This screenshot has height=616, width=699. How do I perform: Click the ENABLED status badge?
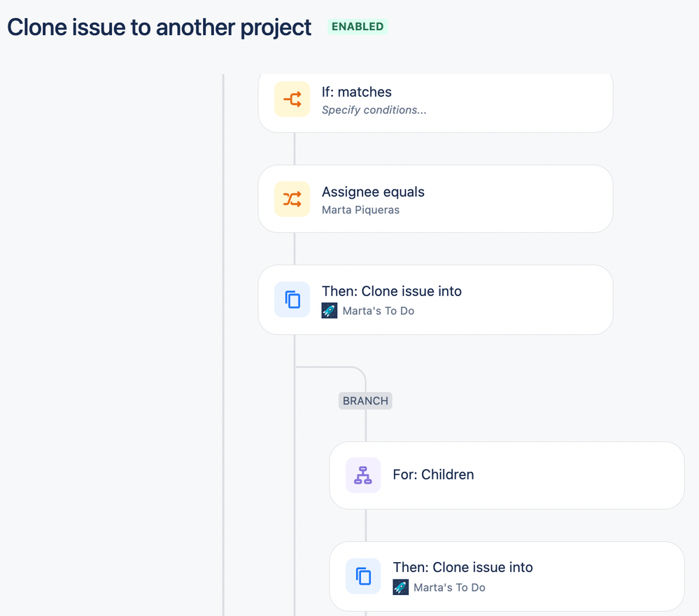click(358, 27)
